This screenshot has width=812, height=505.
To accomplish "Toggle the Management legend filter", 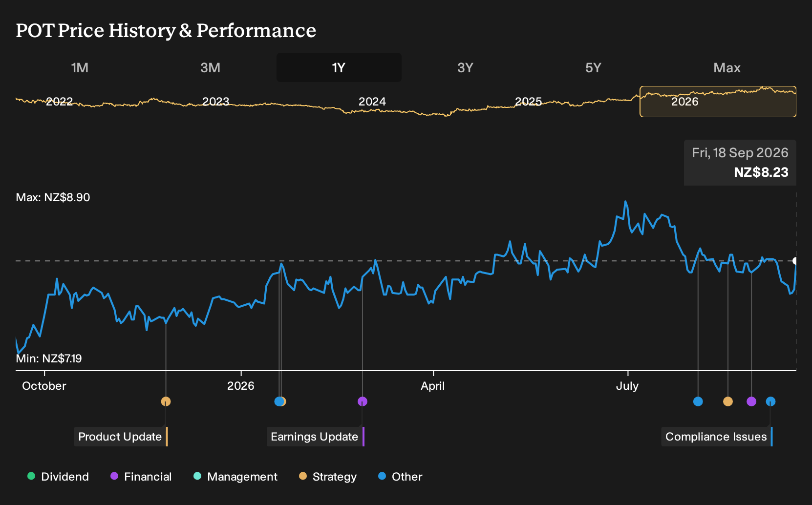I will (x=235, y=477).
